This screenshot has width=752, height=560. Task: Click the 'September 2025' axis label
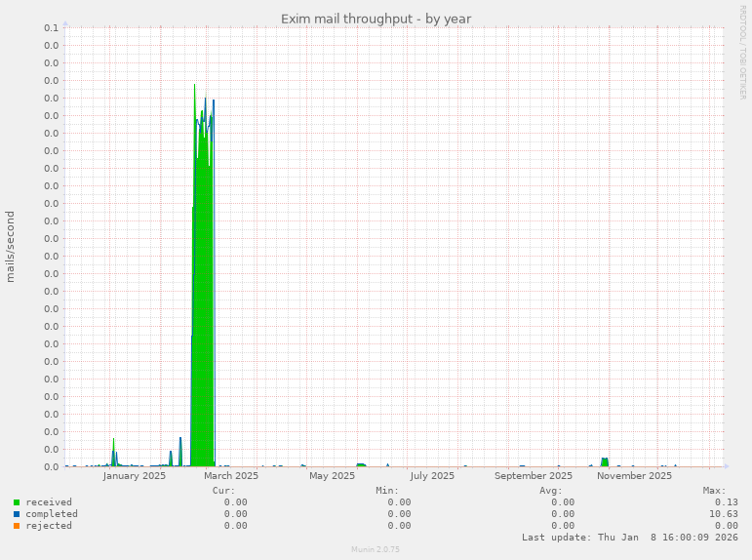tap(534, 475)
